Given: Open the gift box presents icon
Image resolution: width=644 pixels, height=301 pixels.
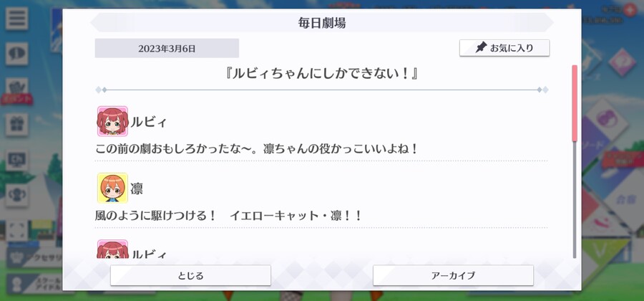Looking at the screenshot, I should (x=17, y=125).
